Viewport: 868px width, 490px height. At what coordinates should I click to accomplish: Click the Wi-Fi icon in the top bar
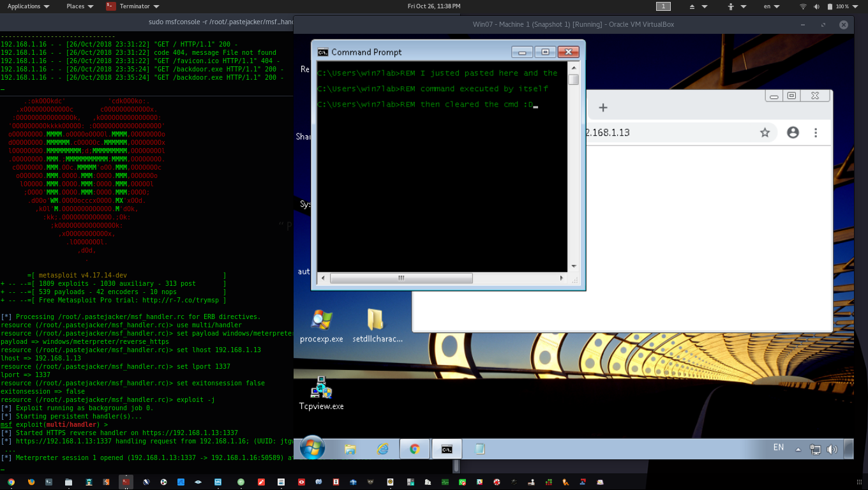[x=803, y=6]
